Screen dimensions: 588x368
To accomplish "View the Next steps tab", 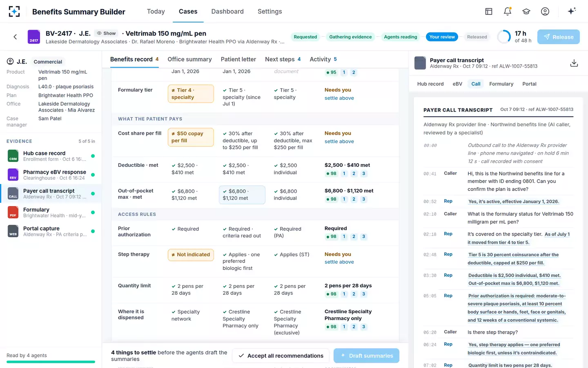I will (x=283, y=59).
